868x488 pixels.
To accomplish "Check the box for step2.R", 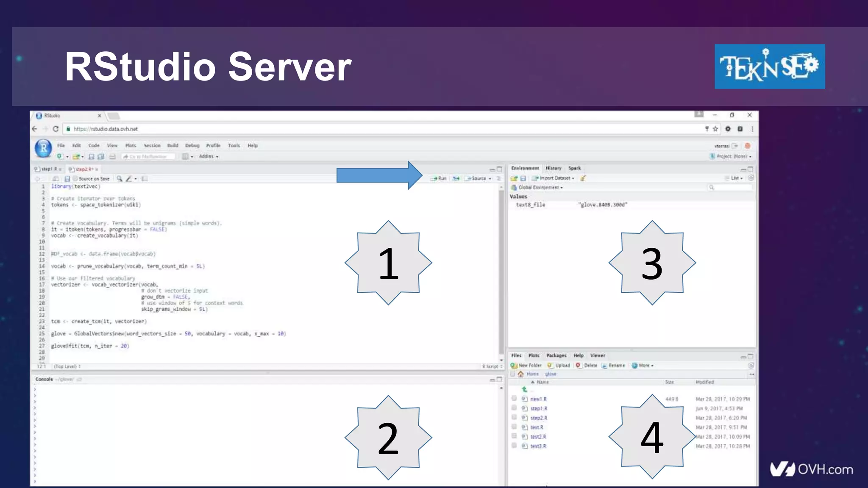I will point(514,417).
